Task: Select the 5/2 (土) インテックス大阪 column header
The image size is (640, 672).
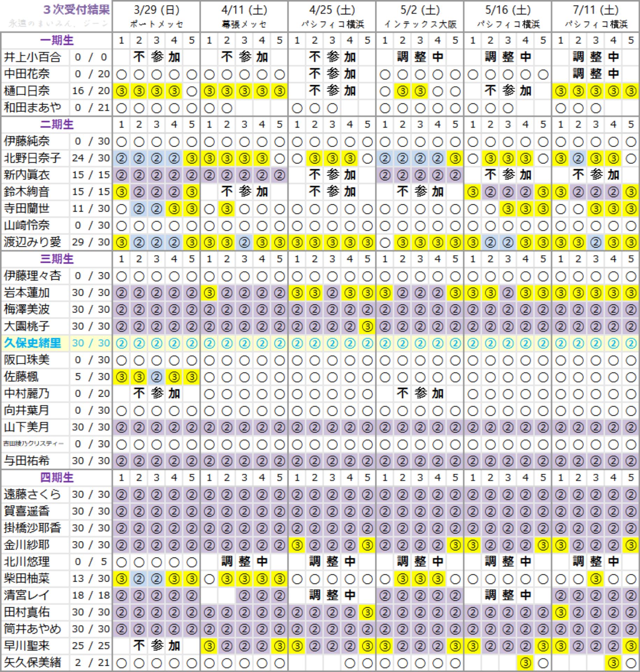Action: pyautogui.click(x=420, y=16)
